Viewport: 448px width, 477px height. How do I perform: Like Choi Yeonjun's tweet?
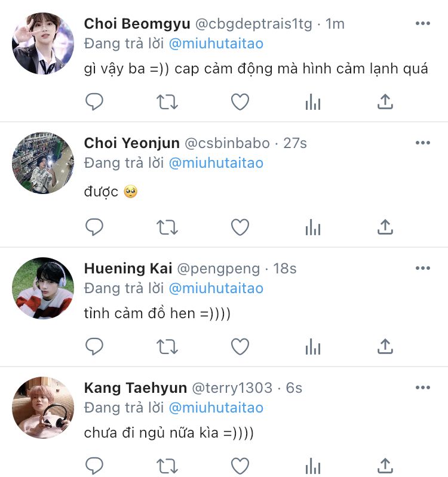[240, 227]
